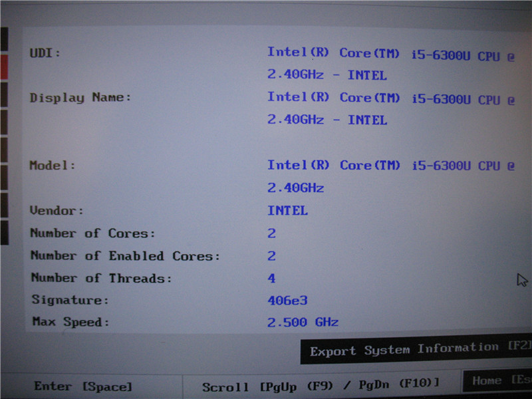Viewport: 532px width, 399px height.
Task: Click the Model value's 2.40GHz line
Action: [295, 188]
